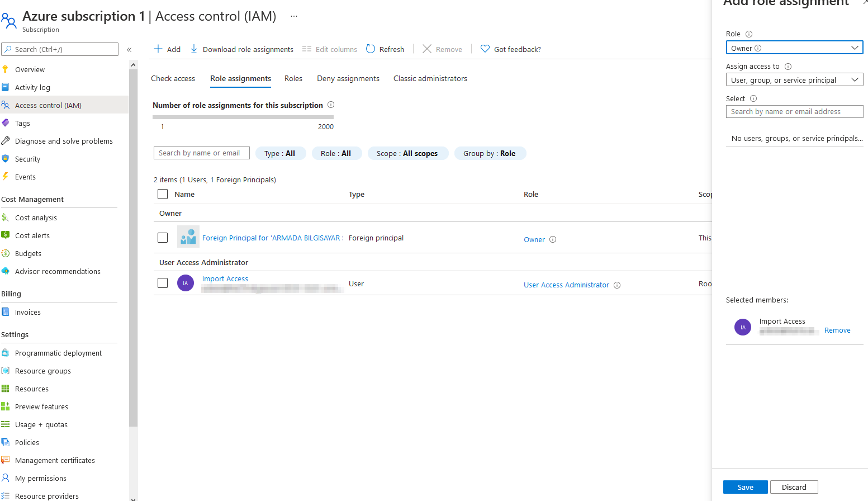Click Got feedback? link
Image resolution: width=868 pixels, height=501 pixels.
tap(510, 49)
